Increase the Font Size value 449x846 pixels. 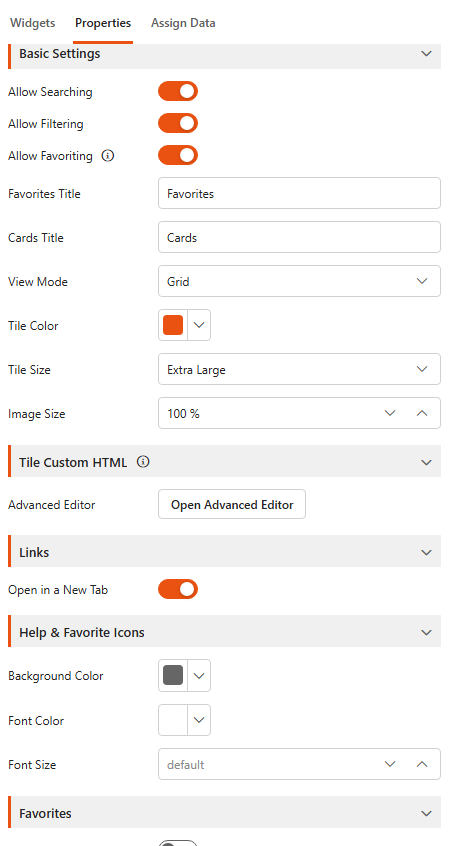(423, 765)
